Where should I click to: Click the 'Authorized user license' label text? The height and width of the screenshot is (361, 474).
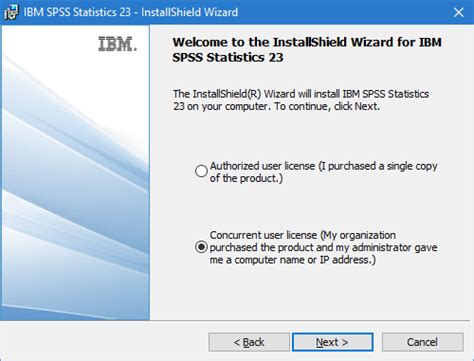click(x=262, y=166)
